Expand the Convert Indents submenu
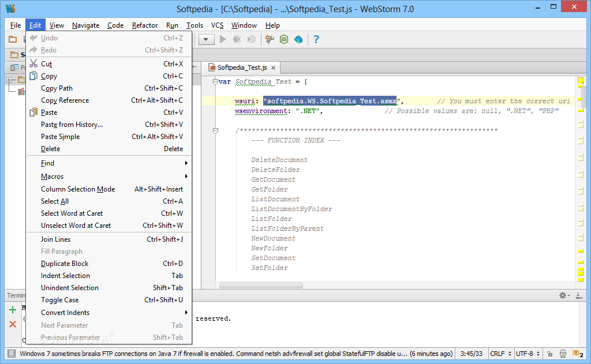 (109, 313)
